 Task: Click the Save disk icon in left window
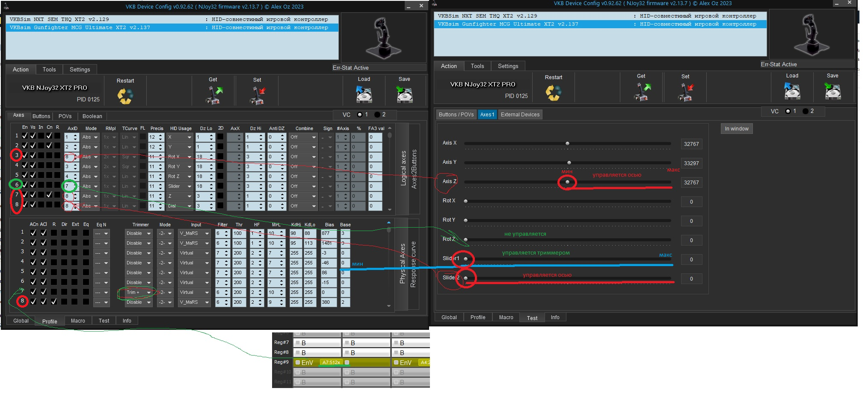tap(404, 94)
